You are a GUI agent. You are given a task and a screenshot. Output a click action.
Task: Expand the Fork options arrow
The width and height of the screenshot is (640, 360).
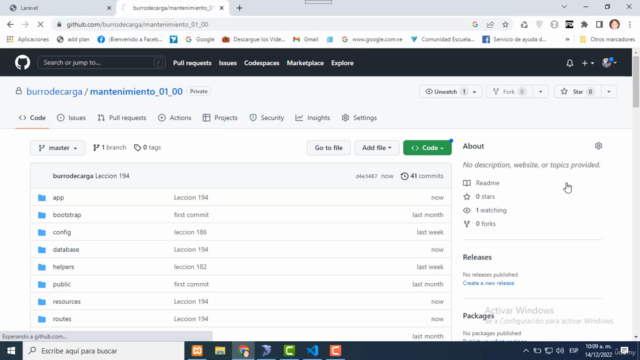pyautogui.click(x=540, y=91)
